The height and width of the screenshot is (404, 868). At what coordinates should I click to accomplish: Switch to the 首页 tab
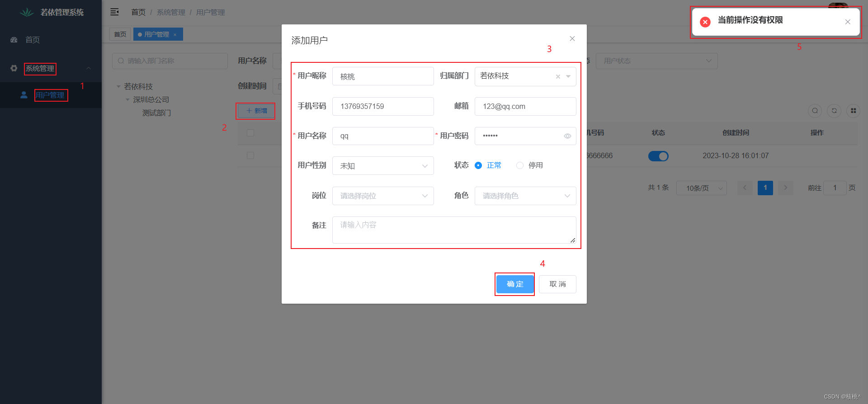[120, 34]
